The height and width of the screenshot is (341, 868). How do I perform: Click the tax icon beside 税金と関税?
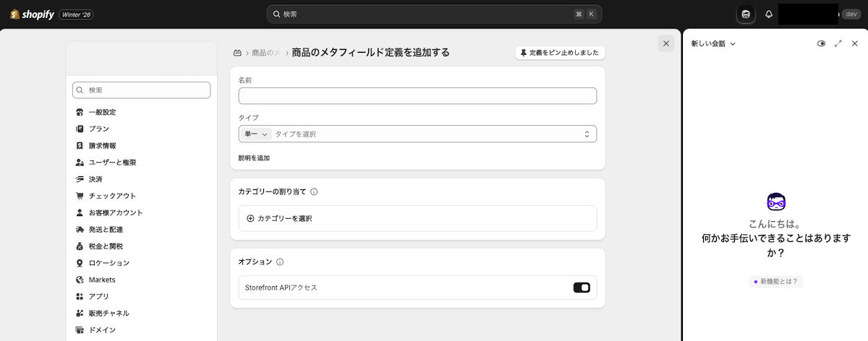pyautogui.click(x=80, y=246)
